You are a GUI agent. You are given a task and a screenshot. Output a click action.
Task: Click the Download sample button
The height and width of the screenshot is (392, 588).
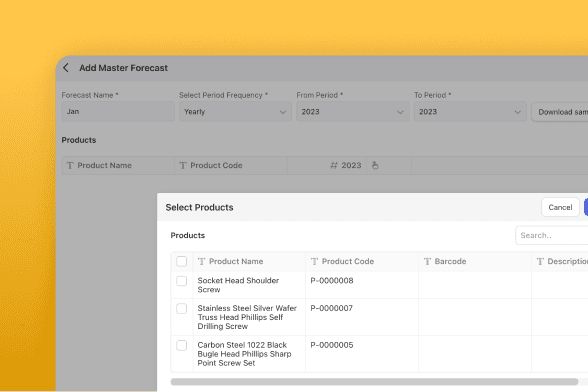click(x=560, y=112)
